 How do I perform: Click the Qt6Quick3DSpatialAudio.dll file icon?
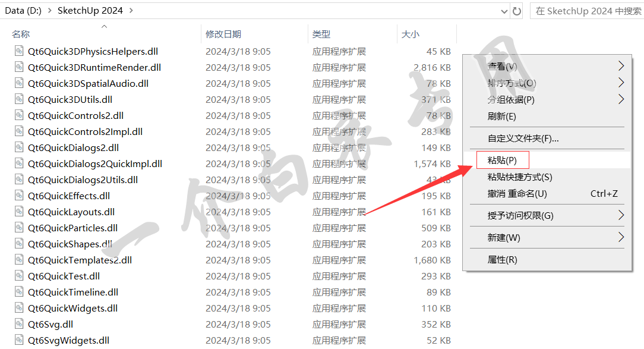tap(19, 83)
